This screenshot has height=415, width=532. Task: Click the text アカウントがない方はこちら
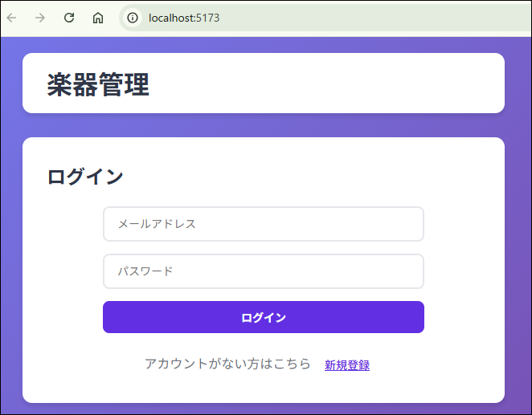coord(227,364)
